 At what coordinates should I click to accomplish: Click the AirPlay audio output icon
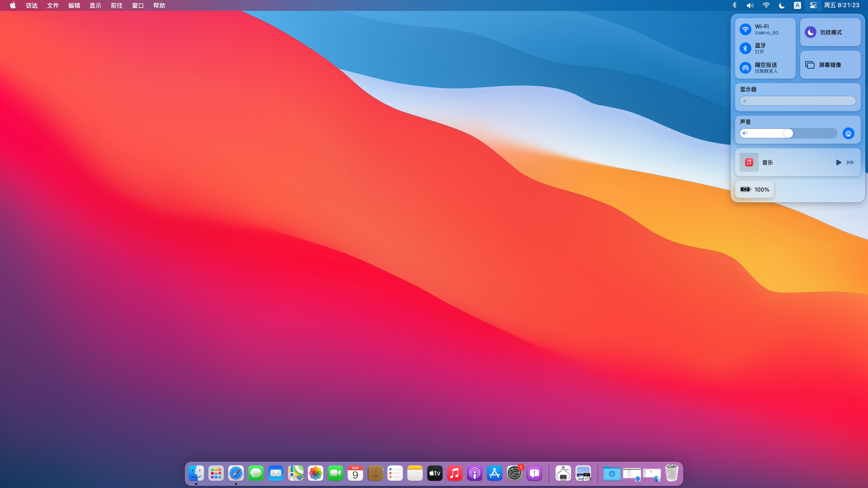pos(848,133)
